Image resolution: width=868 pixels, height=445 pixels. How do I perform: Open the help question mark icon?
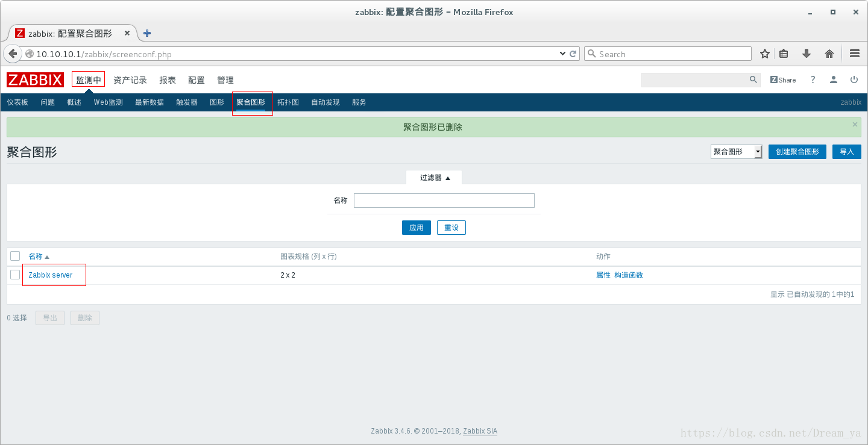tap(813, 79)
